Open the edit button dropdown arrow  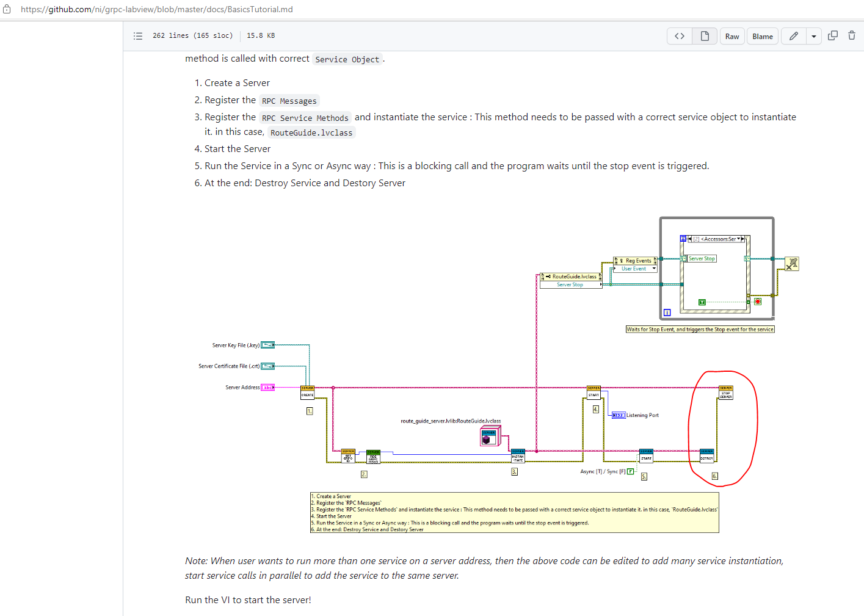pyautogui.click(x=813, y=36)
